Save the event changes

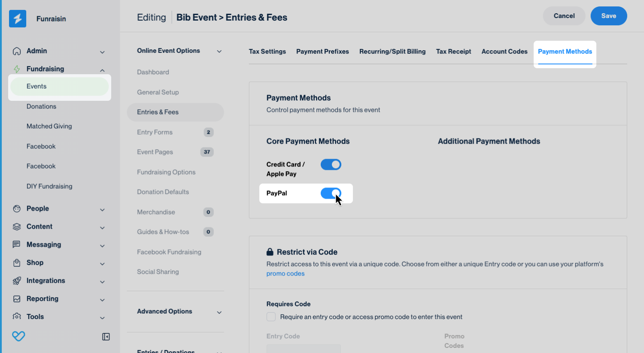coord(608,16)
